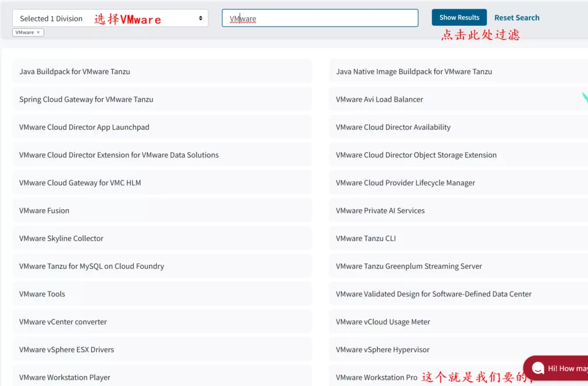Open VMware Workstation Pro product
588x386 pixels.
click(x=377, y=377)
